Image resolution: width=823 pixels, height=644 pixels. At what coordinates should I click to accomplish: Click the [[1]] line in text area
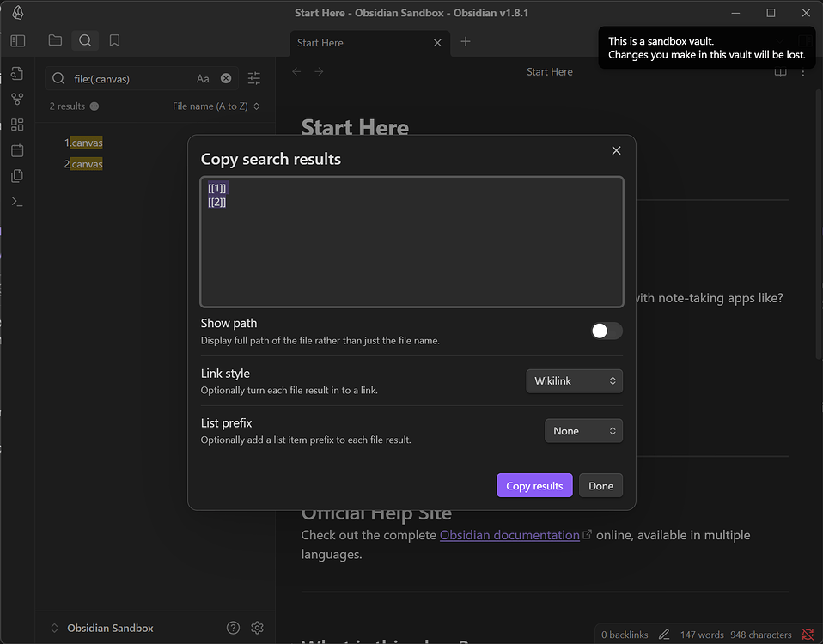click(216, 188)
